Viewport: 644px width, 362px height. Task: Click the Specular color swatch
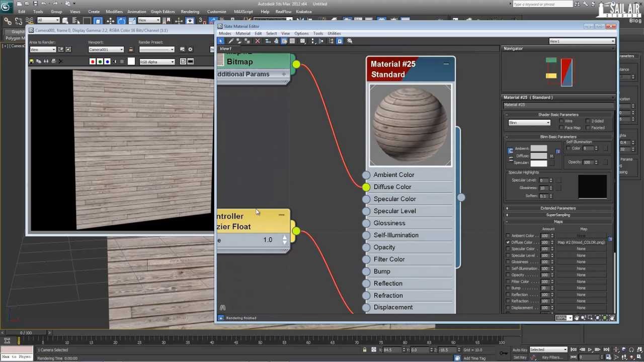(538, 163)
